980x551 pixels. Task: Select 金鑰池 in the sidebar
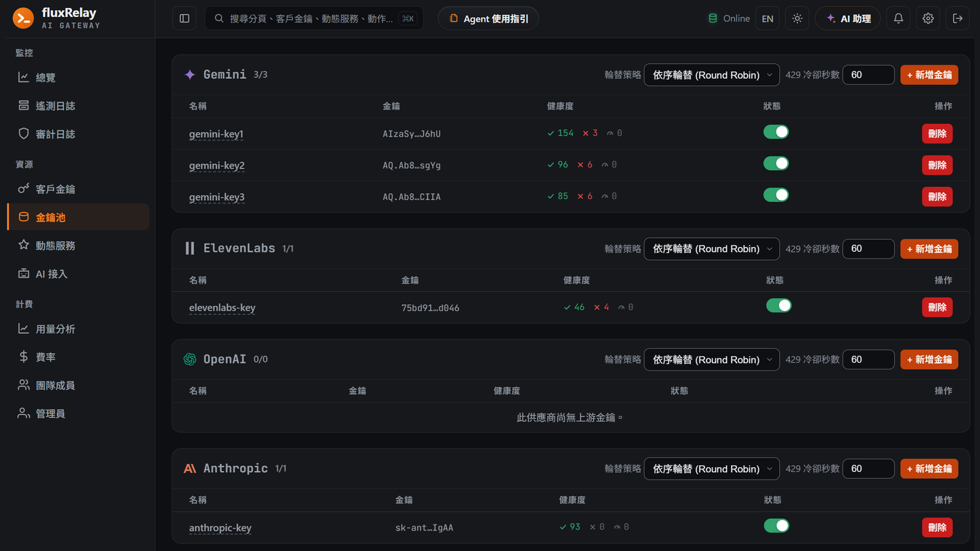(x=78, y=217)
